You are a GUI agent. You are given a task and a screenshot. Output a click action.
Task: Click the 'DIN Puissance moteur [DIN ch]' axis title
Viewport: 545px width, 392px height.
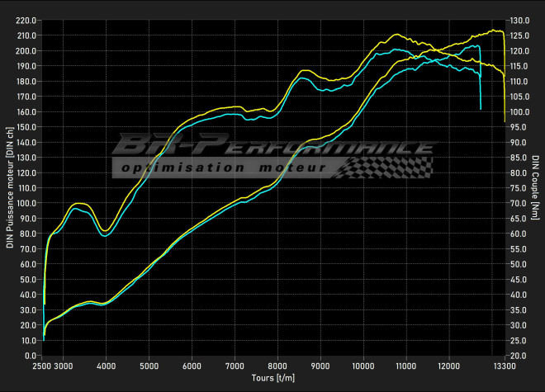[x=10, y=187]
